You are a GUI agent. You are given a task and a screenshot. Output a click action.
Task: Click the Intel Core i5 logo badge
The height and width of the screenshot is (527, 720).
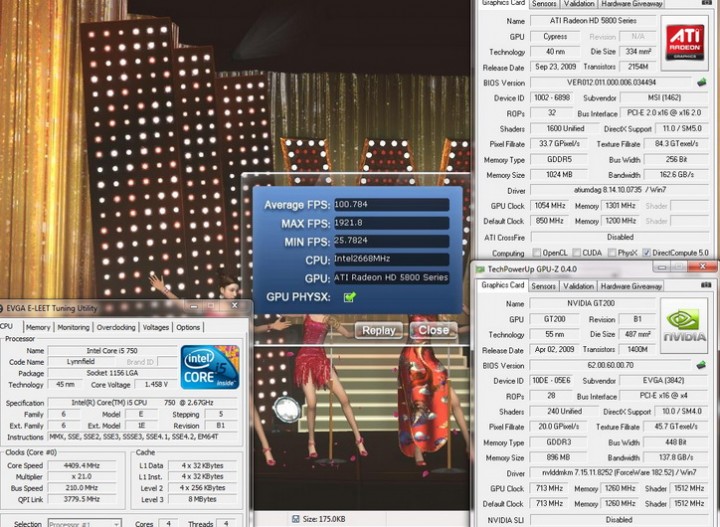[x=210, y=367]
